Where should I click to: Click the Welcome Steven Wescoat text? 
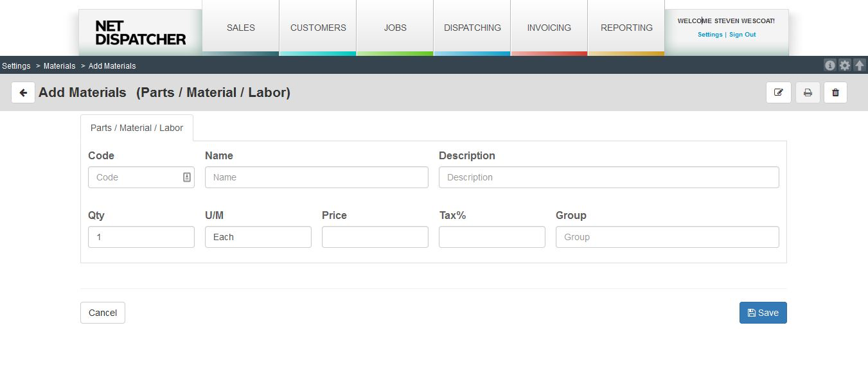tap(726, 21)
